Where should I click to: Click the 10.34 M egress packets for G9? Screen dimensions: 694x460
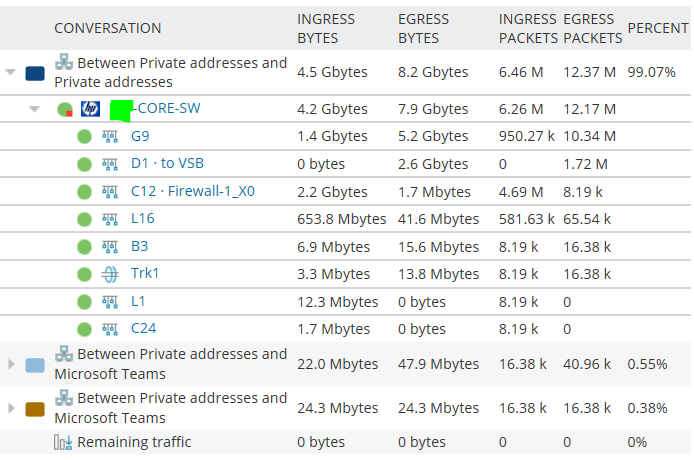pos(590,136)
